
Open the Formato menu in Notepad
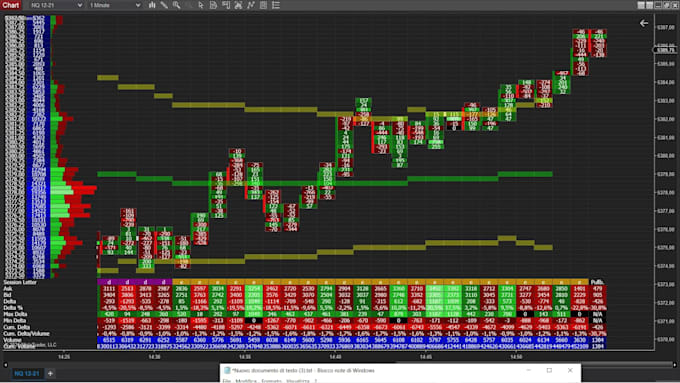pos(271,381)
